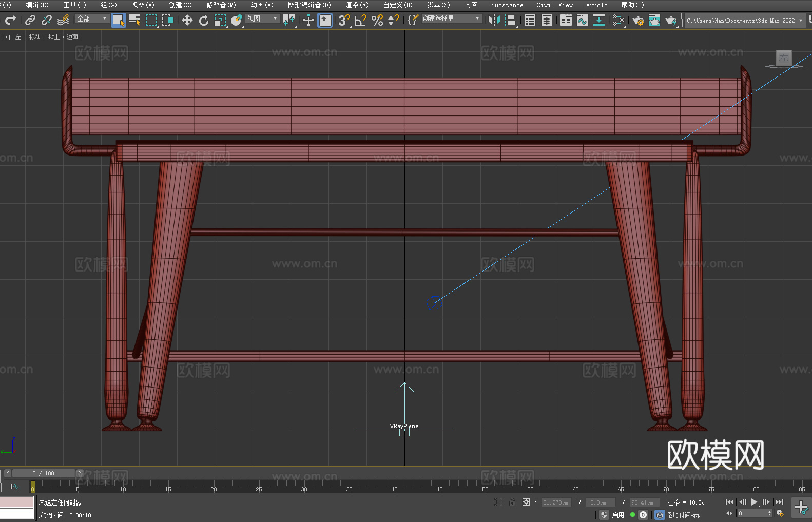
Task: Open the Arnold menu
Action: 596,5
